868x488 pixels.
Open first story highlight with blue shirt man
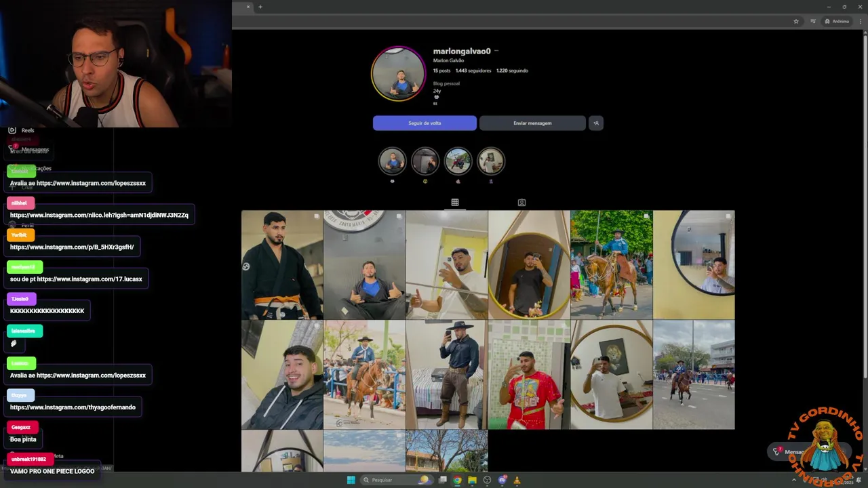392,161
